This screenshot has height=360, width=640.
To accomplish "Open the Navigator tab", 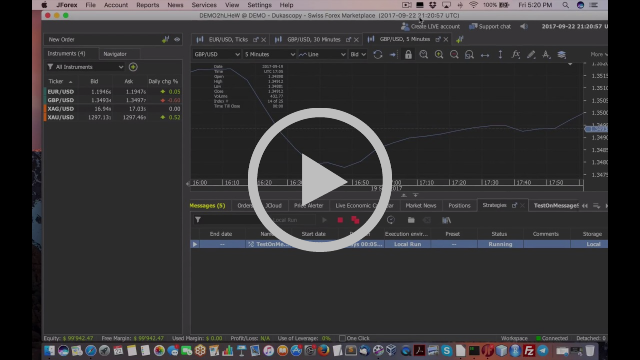I will click(115, 54).
